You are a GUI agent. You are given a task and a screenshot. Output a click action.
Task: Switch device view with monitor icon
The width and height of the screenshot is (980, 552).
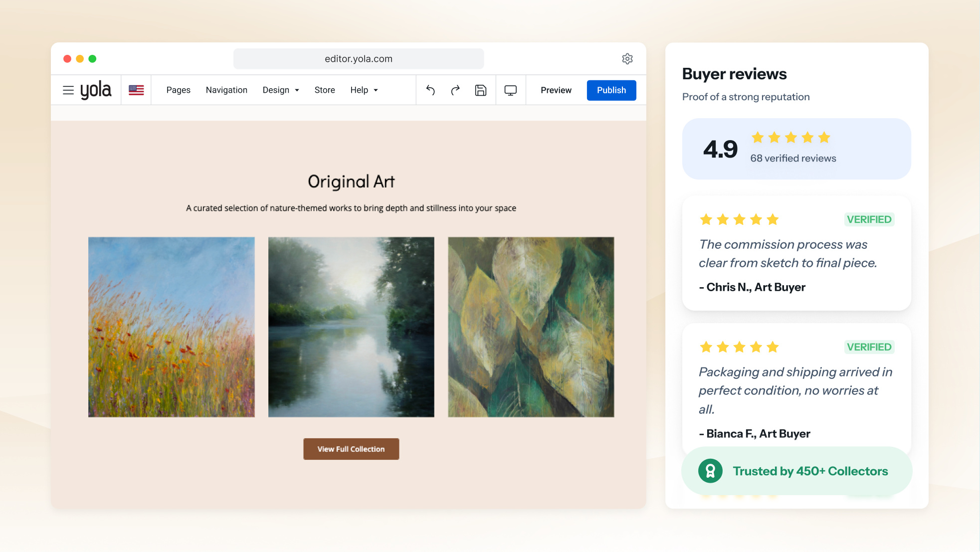(x=511, y=90)
